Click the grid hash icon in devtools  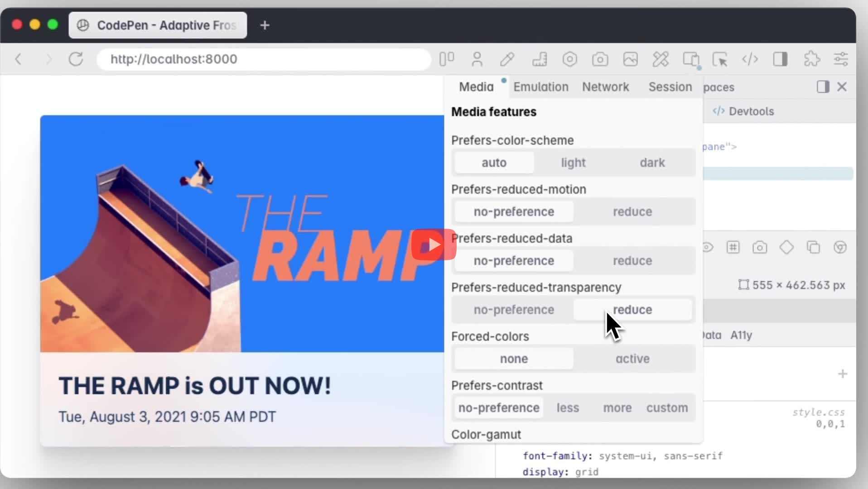733,247
